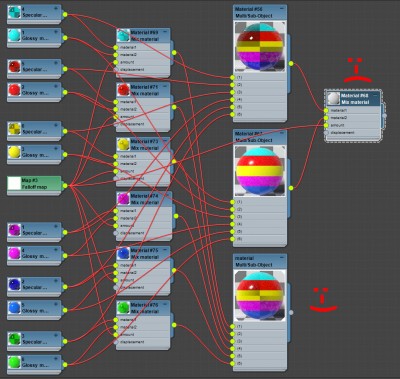This screenshot has height=379, width=400.
Task: Click the white swatch on Map #3 node
Action: pyautogui.click(x=14, y=183)
